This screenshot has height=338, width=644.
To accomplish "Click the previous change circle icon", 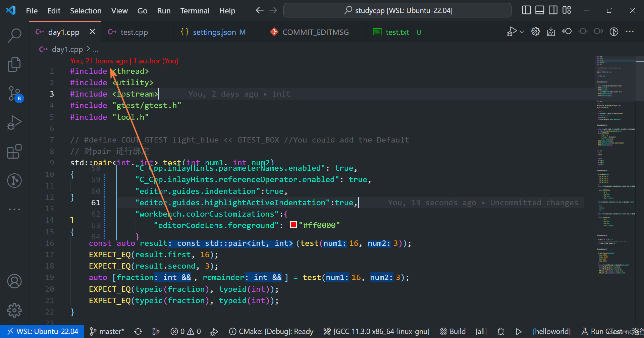I will (583, 32).
